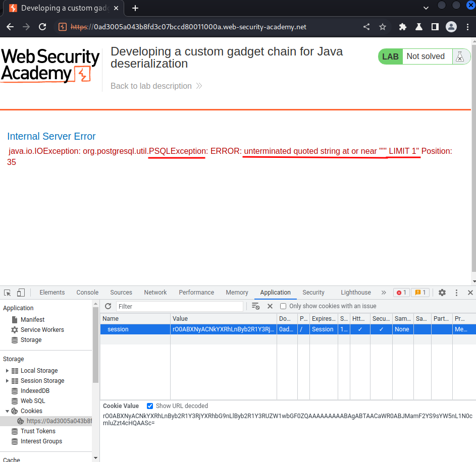Click the Burp site security icon in address bar
Image resolution: width=476 pixels, height=462 pixels.
(x=63, y=27)
